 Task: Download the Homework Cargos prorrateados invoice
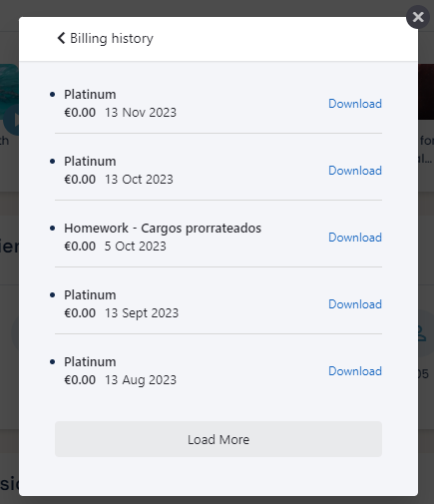[x=355, y=238]
